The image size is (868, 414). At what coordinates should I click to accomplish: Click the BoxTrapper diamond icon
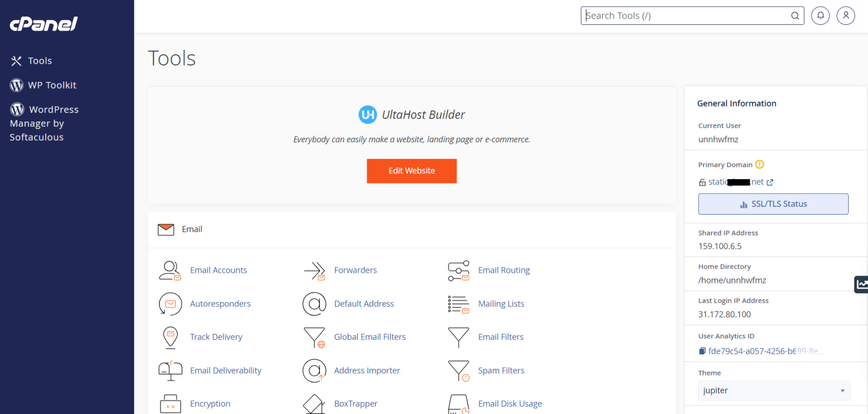click(314, 403)
